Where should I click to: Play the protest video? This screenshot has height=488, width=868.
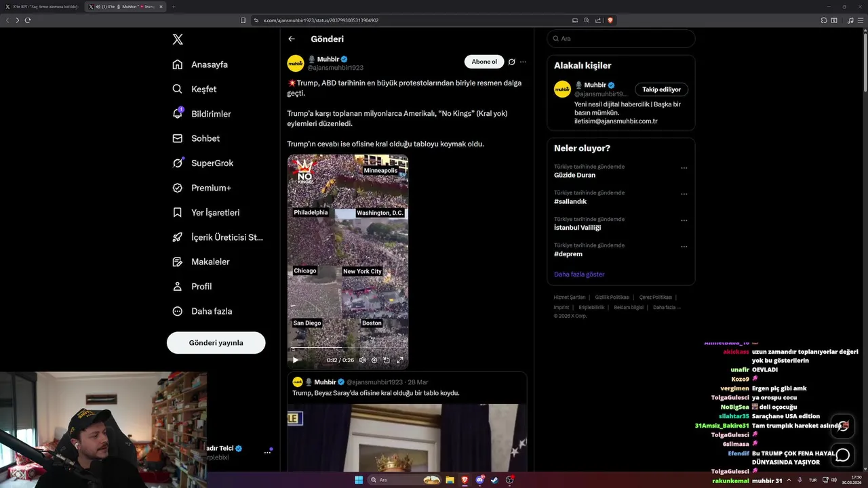[295, 360]
